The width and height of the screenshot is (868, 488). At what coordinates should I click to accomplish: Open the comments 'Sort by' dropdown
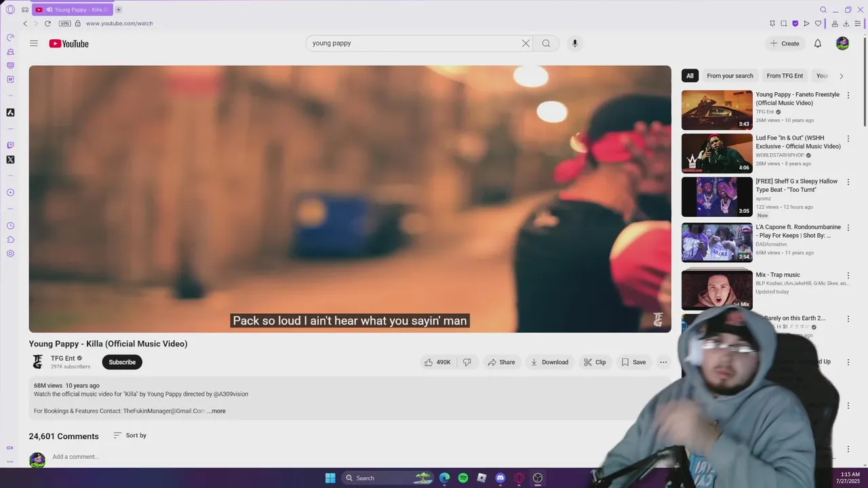coord(130,435)
